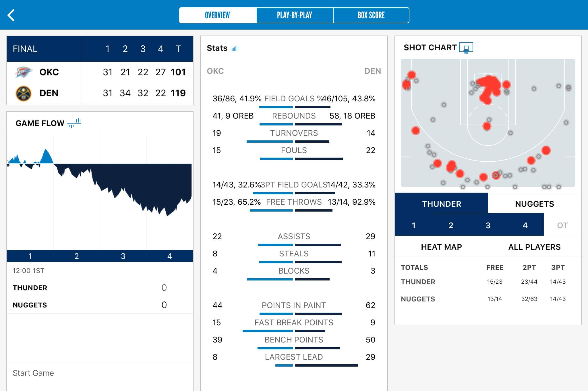Open the All Players selector
The width and height of the screenshot is (588, 391).
(535, 247)
